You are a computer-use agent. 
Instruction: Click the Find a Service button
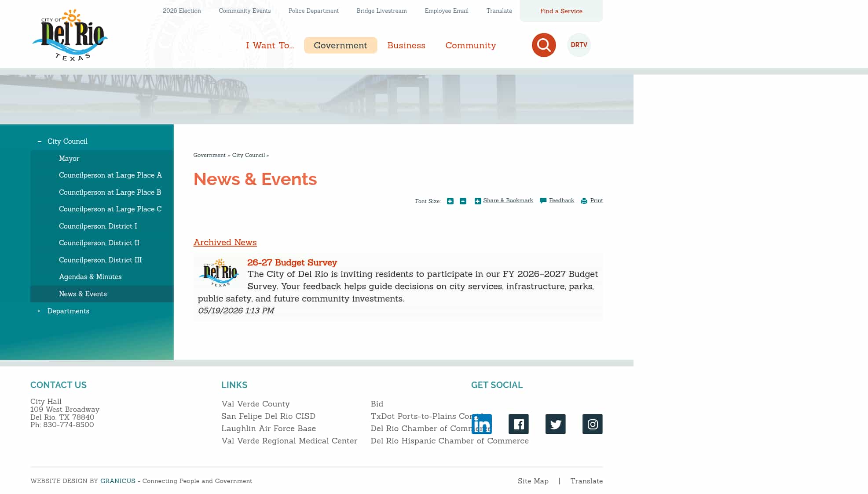pyautogui.click(x=561, y=11)
